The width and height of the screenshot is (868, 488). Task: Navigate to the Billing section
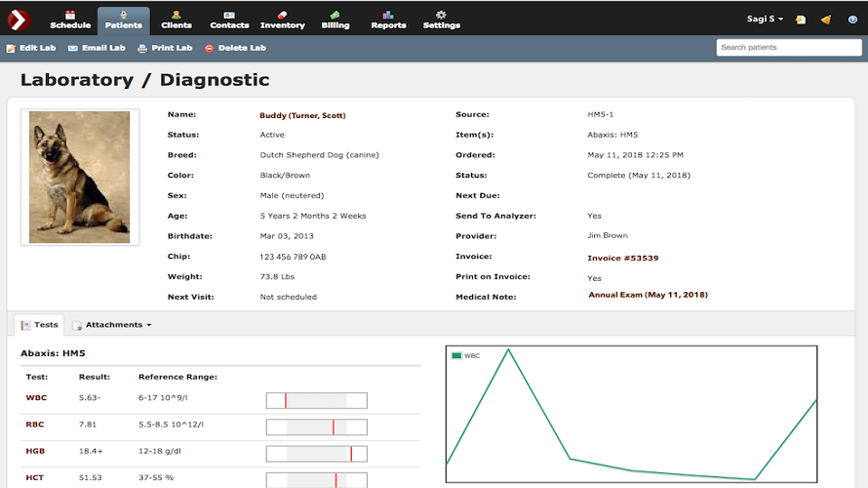pos(335,20)
